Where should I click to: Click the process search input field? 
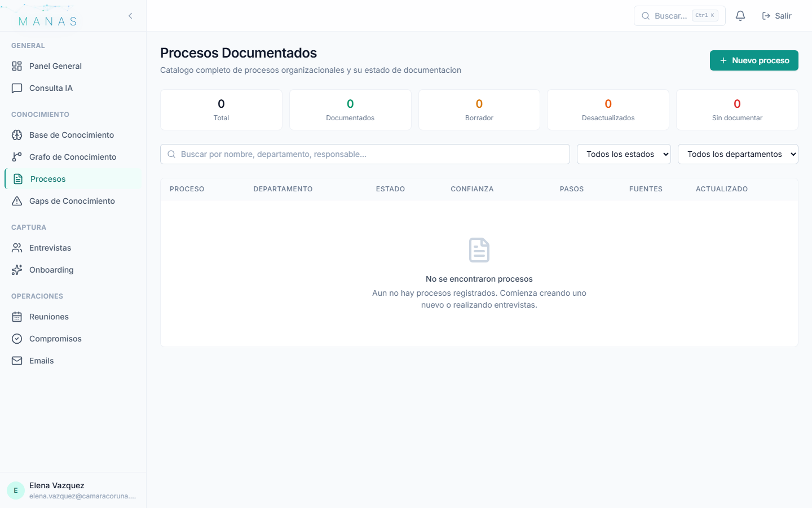pyautogui.click(x=365, y=154)
